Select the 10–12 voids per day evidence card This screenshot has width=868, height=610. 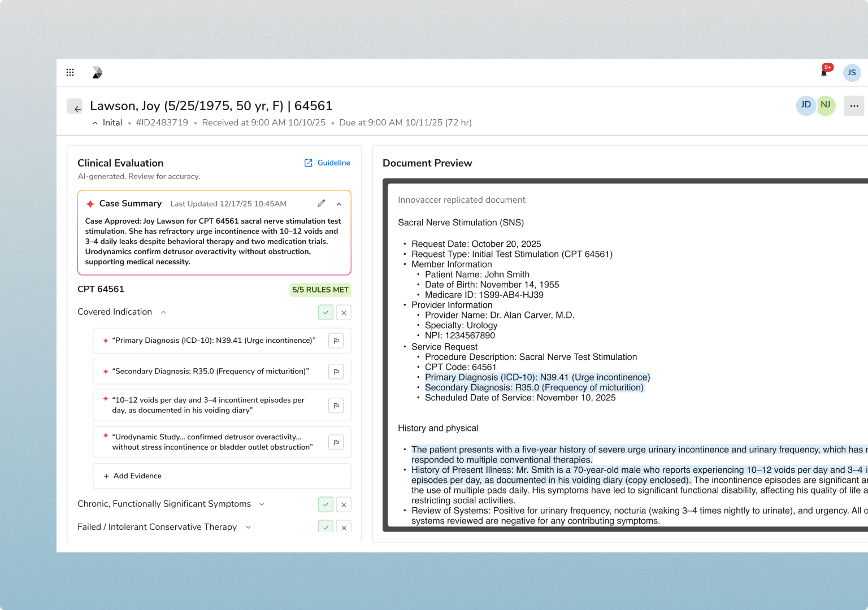(x=222, y=406)
